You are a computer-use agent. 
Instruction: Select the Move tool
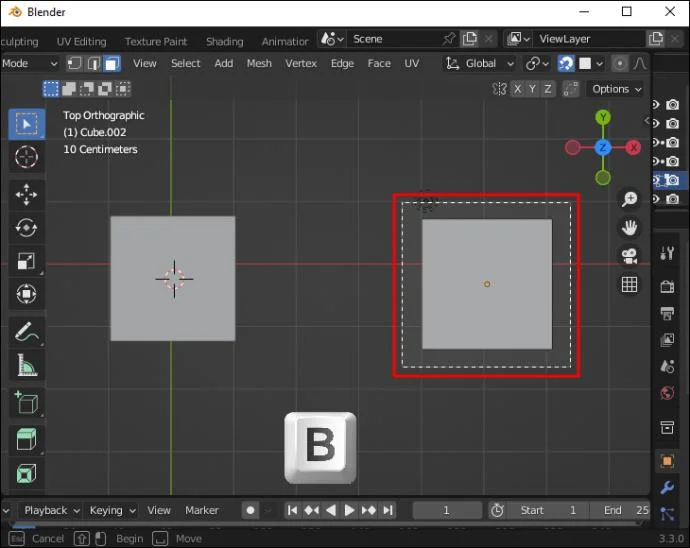26,195
